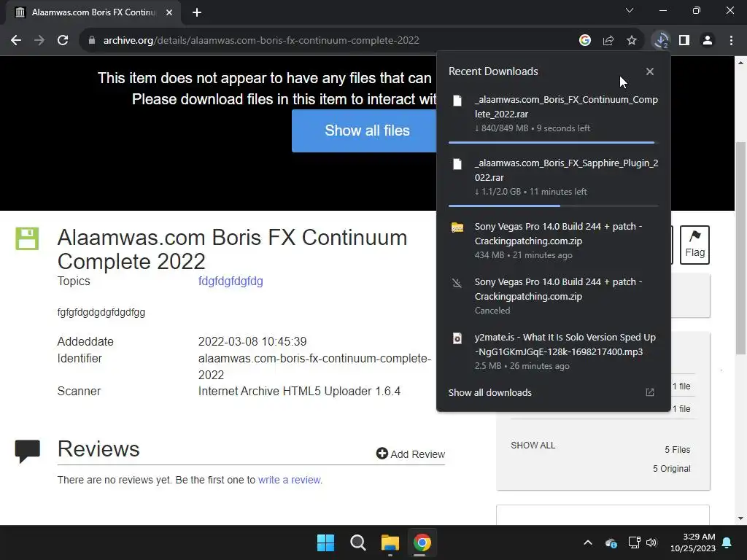Click the Recent Downloads heading
747x560 pixels.
tap(493, 71)
